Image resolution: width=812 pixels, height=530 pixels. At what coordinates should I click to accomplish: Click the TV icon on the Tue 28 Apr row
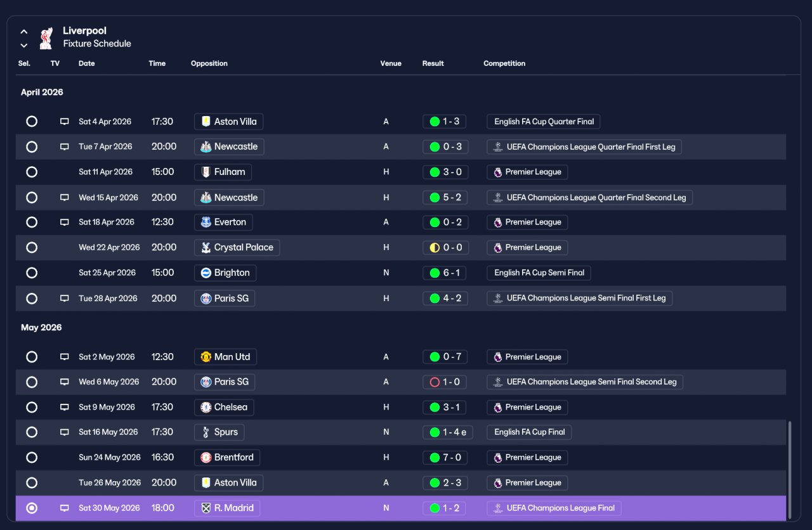click(64, 298)
